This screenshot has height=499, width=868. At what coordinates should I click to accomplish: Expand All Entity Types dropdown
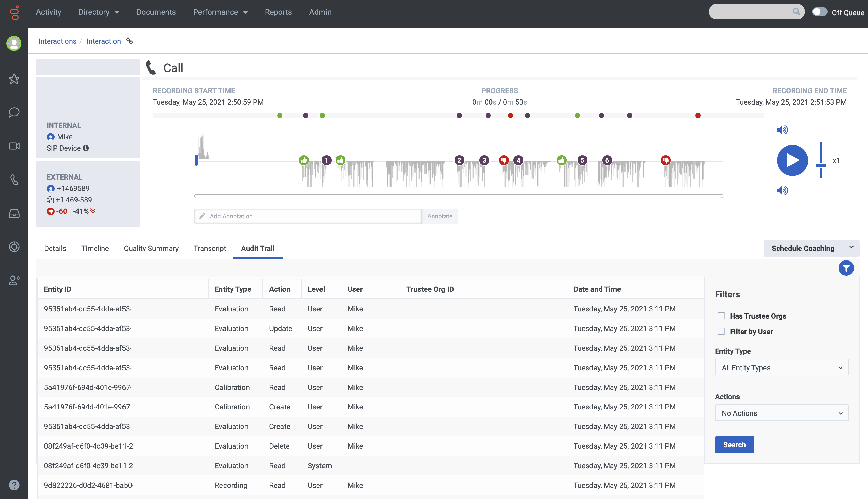(x=782, y=367)
